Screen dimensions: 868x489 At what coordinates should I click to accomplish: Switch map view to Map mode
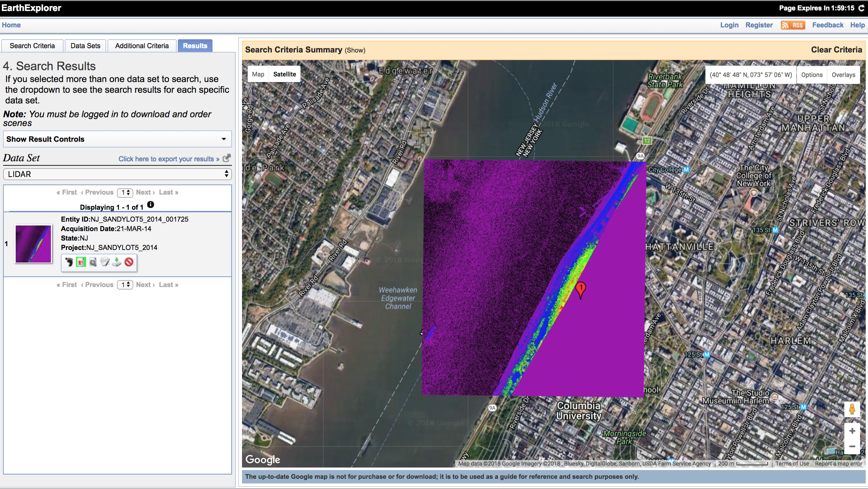258,74
